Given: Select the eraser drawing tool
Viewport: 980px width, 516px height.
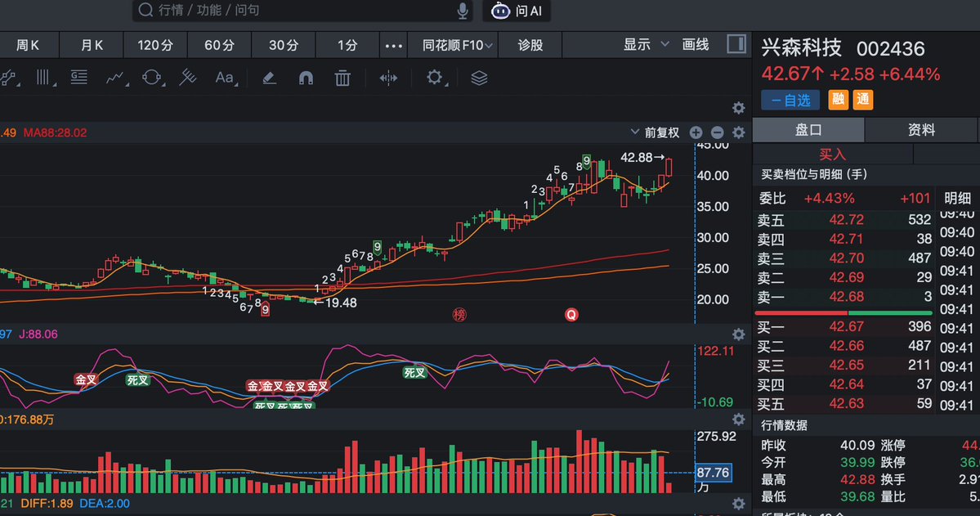Looking at the screenshot, I should click(x=270, y=78).
